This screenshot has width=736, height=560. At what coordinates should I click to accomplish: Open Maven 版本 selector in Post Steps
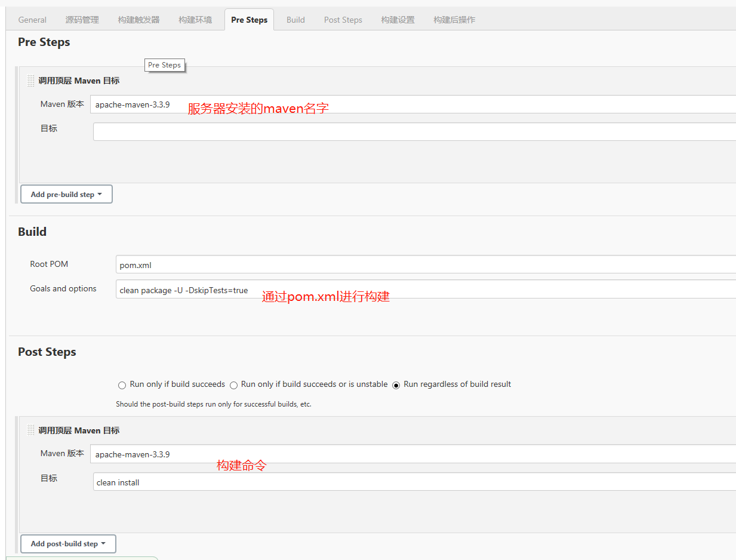pos(412,454)
